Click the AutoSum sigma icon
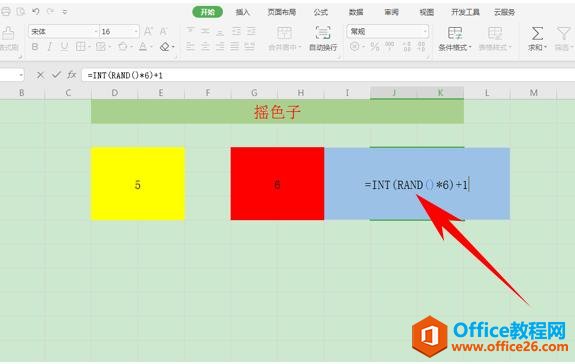 [x=537, y=34]
